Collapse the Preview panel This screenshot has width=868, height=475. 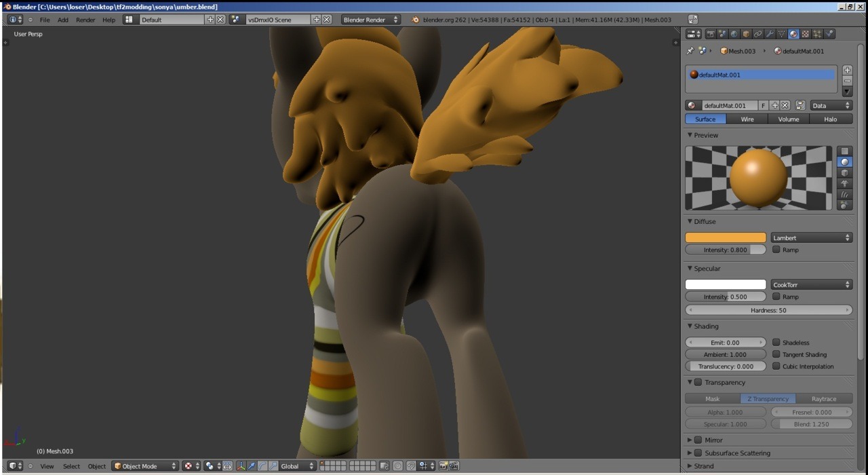[690, 135]
